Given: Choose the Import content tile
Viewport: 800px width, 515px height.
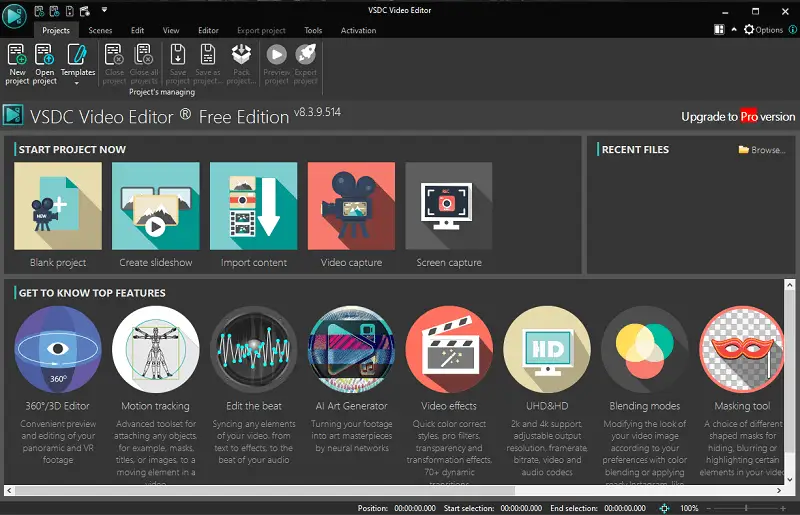Looking at the screenshot, I should point(254,206).
